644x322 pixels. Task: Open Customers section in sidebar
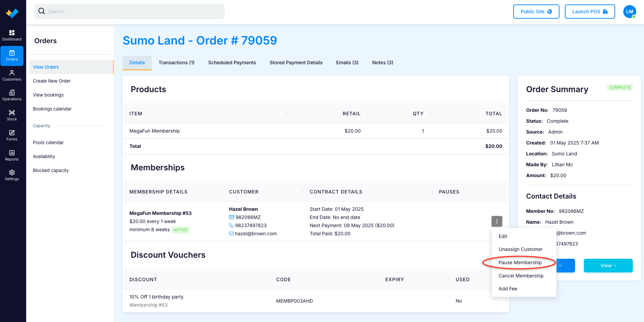pos(12,76)
